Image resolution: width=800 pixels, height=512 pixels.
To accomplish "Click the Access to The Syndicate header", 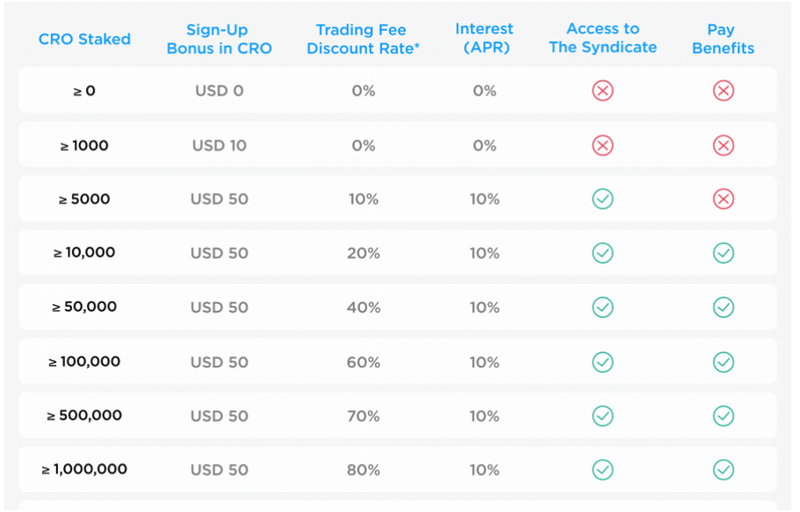I will pyautogui.click(x=602, y=39).
